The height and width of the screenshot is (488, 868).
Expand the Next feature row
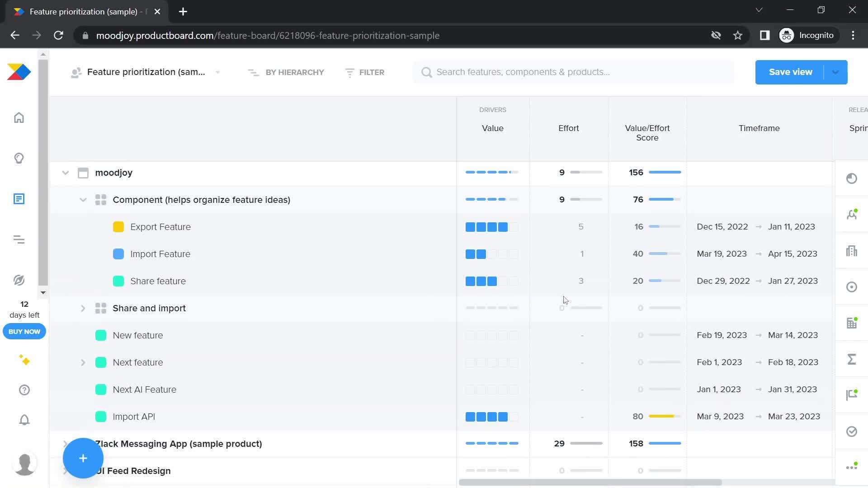tap(83, 362)
